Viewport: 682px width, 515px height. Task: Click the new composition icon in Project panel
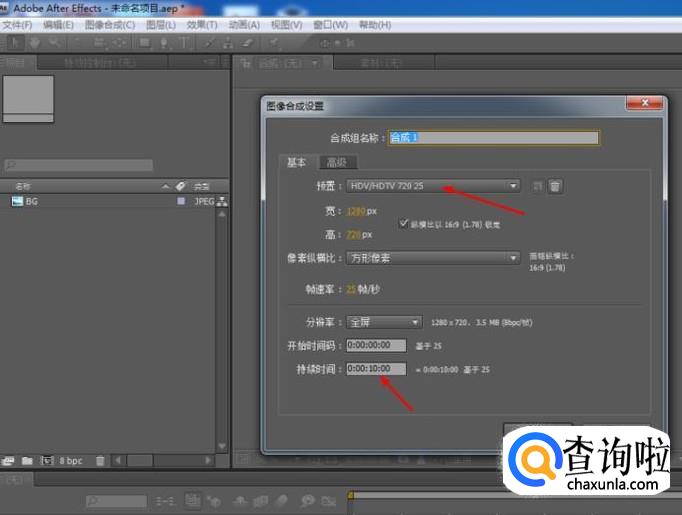point(47,460)
